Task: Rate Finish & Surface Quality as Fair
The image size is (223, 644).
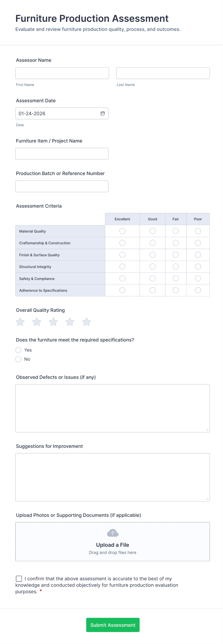Action: click(176, 255)
